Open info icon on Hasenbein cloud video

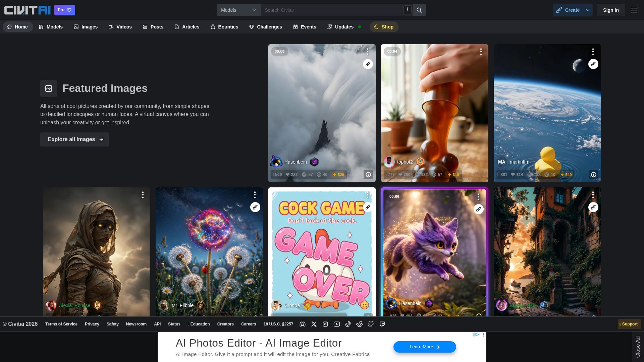368,175
